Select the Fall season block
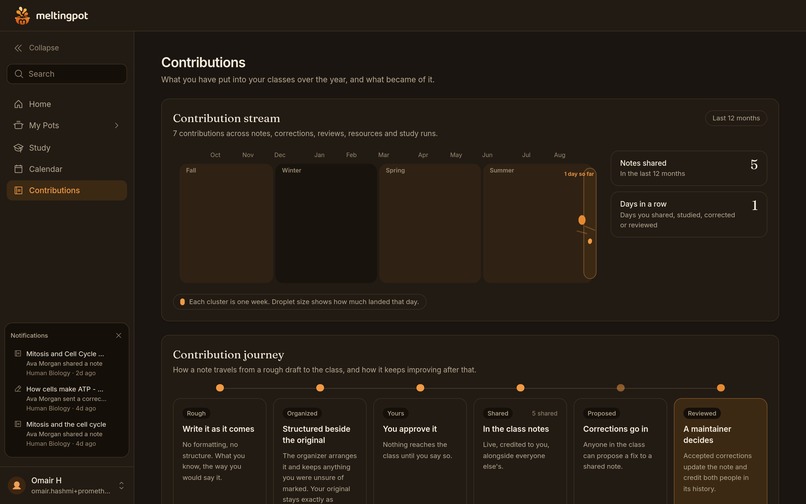 pos(226,223)
